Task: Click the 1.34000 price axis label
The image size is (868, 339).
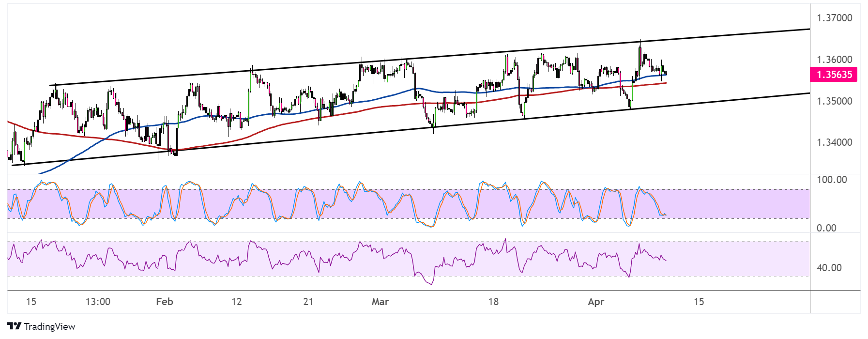Action: pos(834,142)
